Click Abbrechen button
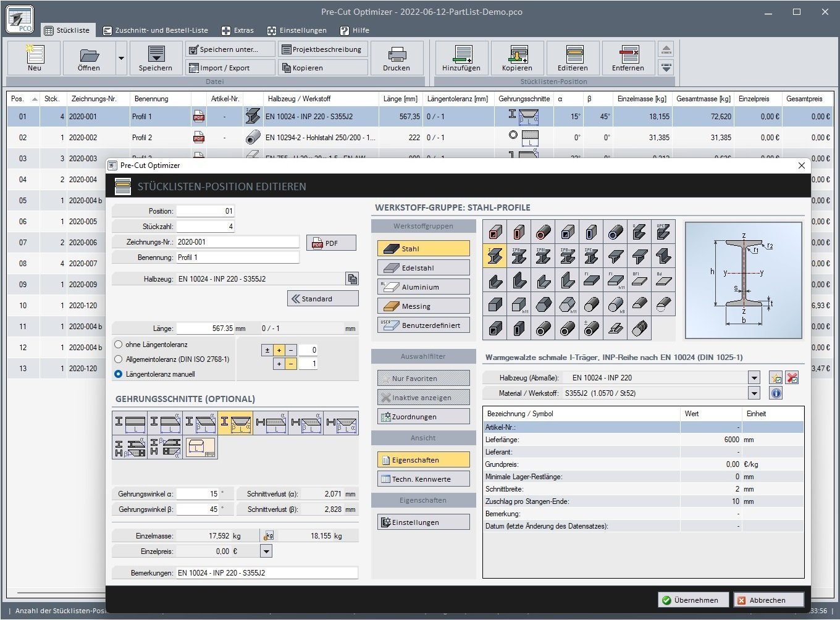Image resolution: width=840 pixels, height=620 pixels. coord(768,600)
